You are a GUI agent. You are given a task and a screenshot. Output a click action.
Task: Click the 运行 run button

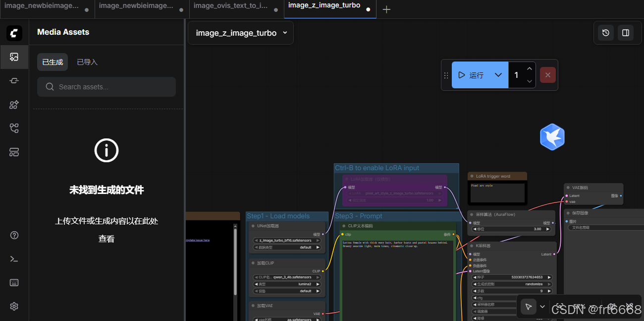click(x=471, y=75)
